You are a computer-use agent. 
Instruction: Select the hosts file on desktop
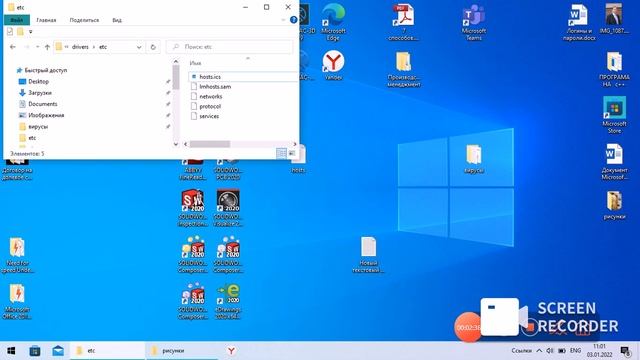click(x=298, y=160)
